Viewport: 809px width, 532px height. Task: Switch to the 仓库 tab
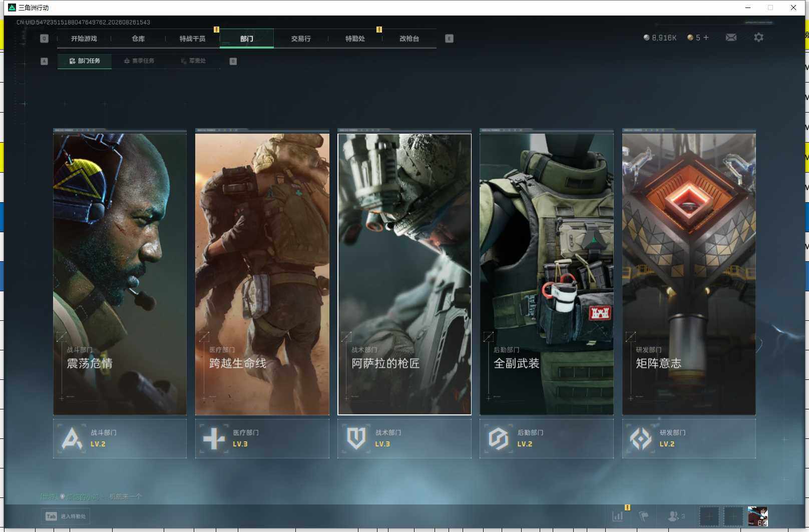point(138,39)
